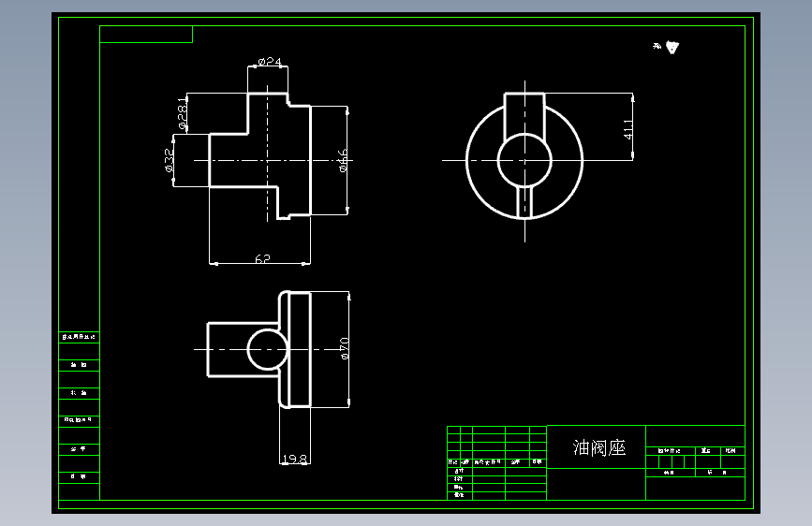Select the 62 length dimension text

(262, 258)
